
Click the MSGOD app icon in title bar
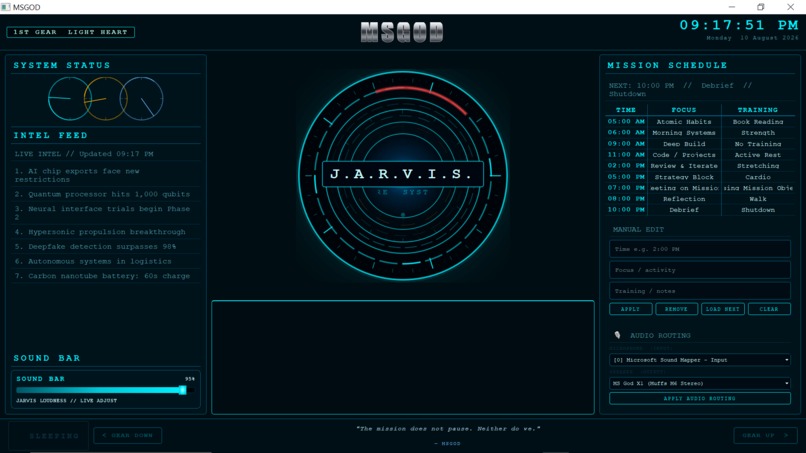click(6, 7)
